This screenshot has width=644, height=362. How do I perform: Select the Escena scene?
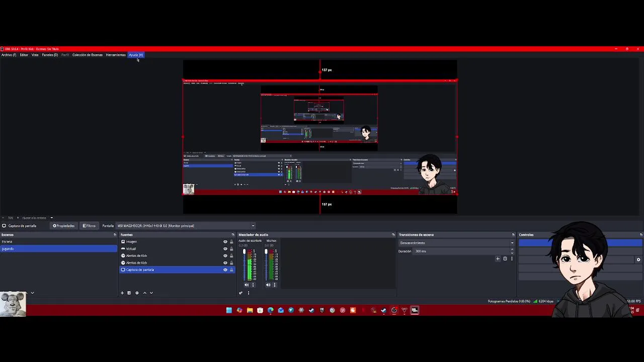[x=58, y=242]
